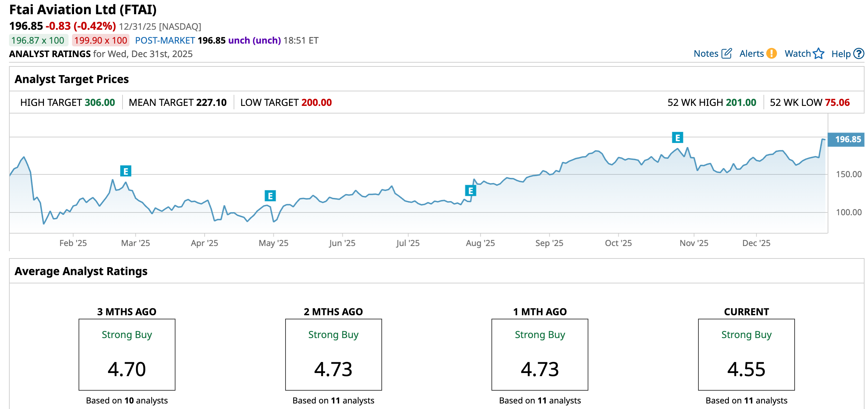Select the CURRENT Strong Buy rating box
The height and width of the screenshot is (409, 868).
(x=746, y=354)
